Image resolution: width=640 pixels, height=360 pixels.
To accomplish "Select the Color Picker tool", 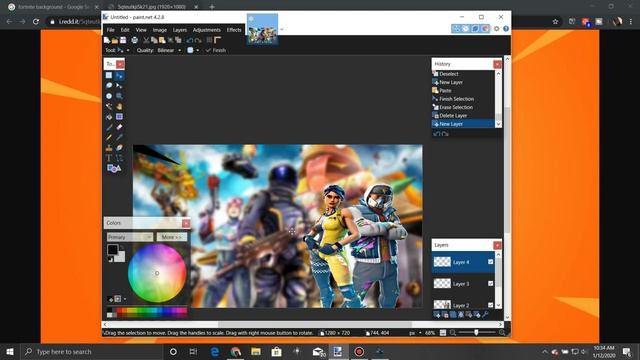I will click(x=119, y=138).
